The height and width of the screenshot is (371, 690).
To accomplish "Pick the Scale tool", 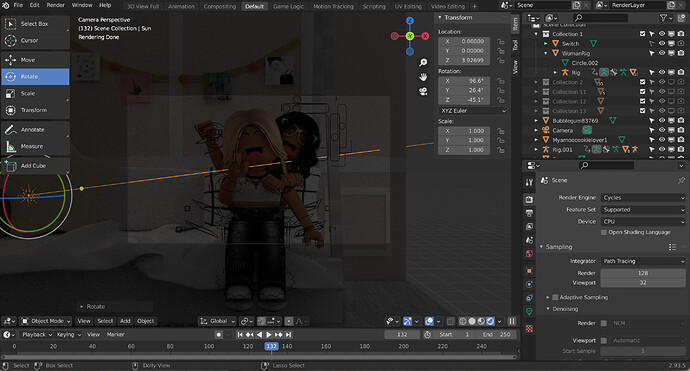I will pyautogui.click(x=35, y=93).
